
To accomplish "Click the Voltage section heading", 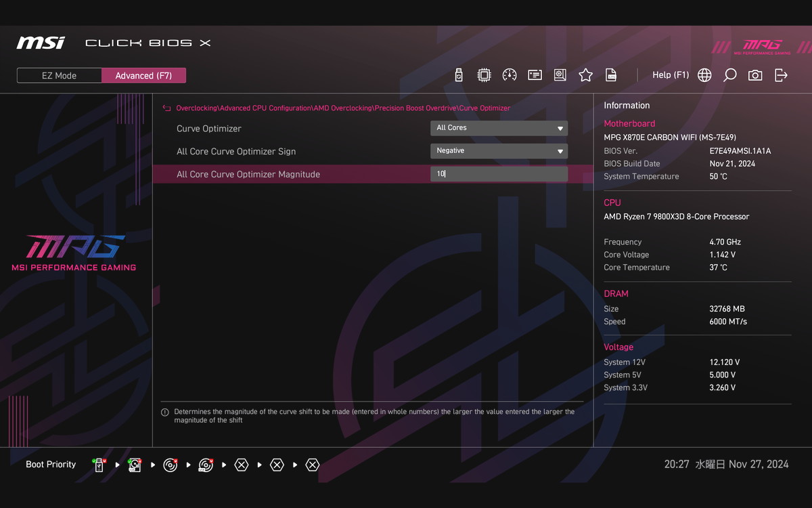I will [618, 347].
